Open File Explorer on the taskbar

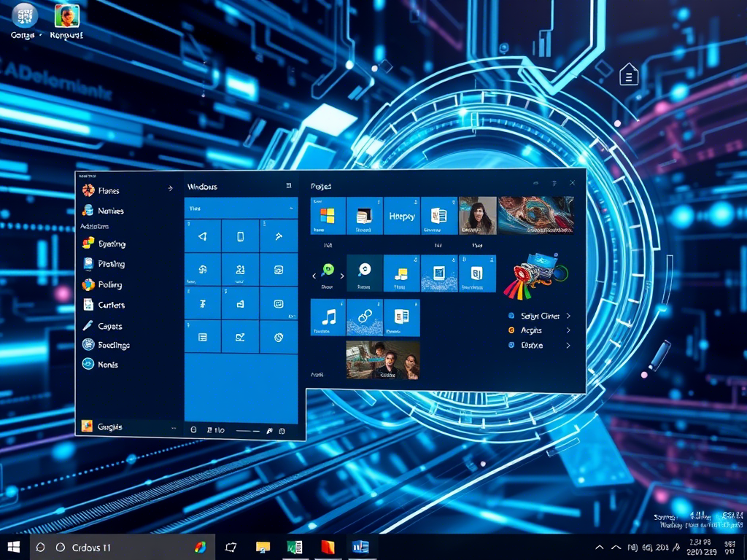click(x=263, y=547)
